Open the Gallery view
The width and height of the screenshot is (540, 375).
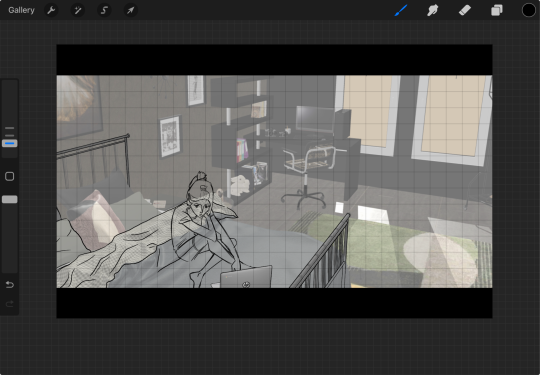tap(21, 10)
